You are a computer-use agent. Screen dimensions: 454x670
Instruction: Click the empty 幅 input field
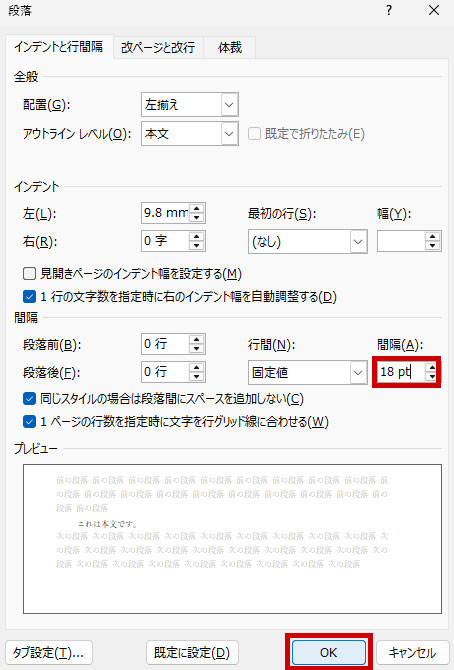tap(401, 242)
